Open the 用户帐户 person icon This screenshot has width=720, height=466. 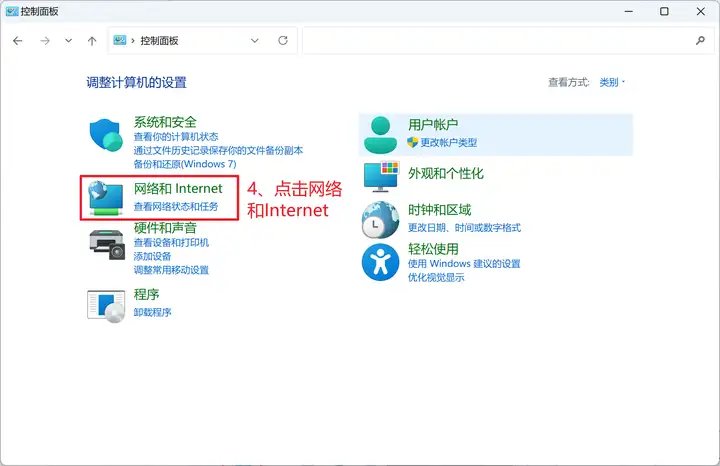coord(380,135)
